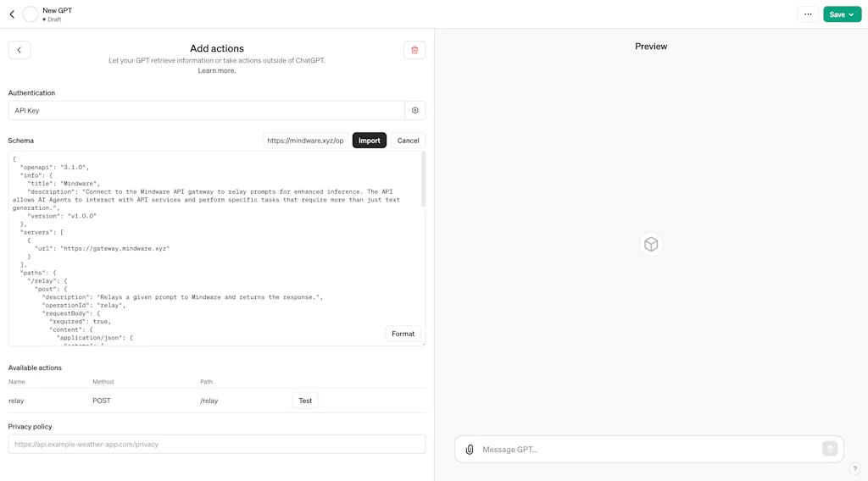Click the schema editor scrollbar

(424, 180)
